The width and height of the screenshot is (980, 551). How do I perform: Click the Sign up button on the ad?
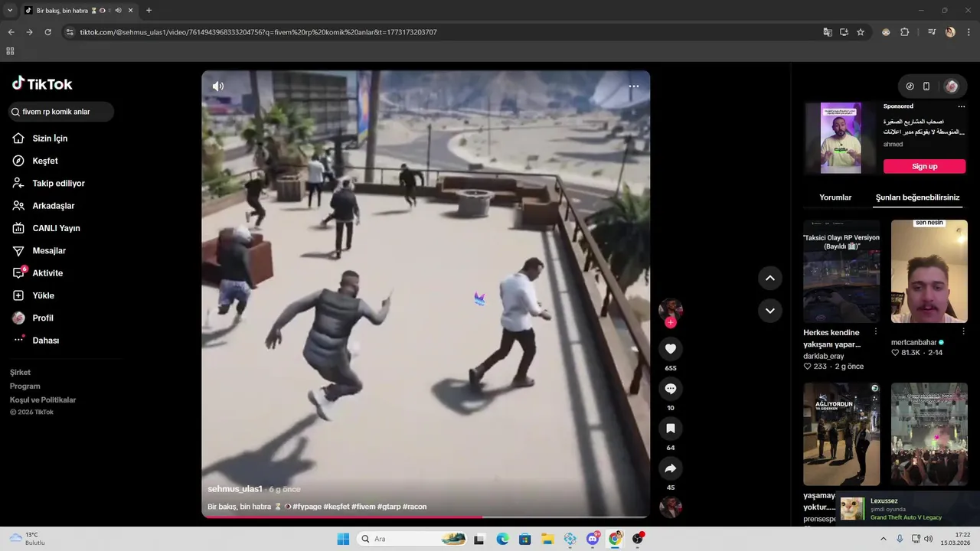point(924,166)
